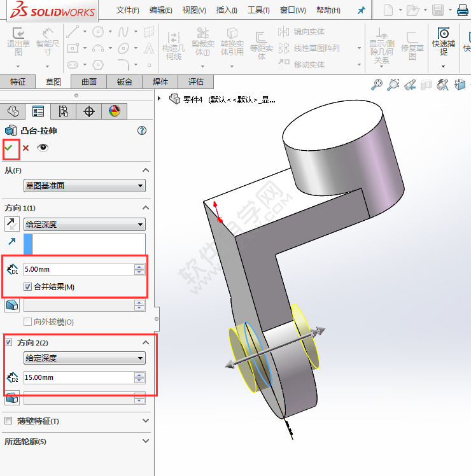Open the 编辑(E) menu

(161, 10)
